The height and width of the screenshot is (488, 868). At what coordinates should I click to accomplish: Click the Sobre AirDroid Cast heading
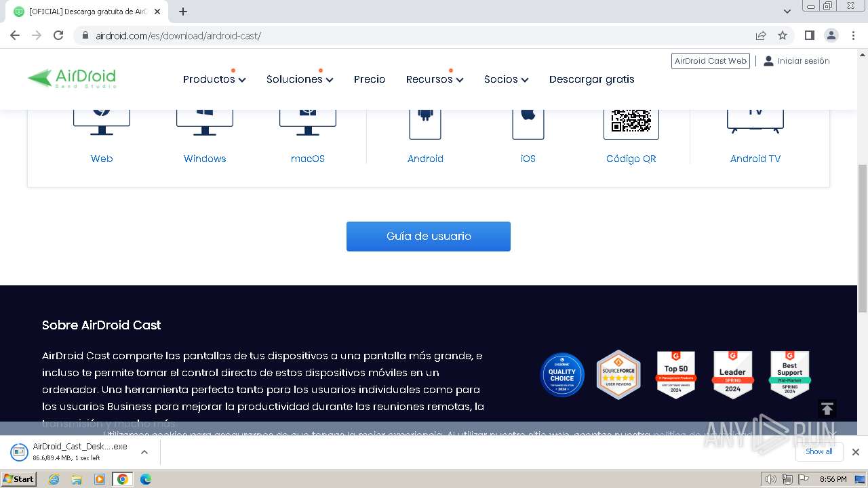102,325
